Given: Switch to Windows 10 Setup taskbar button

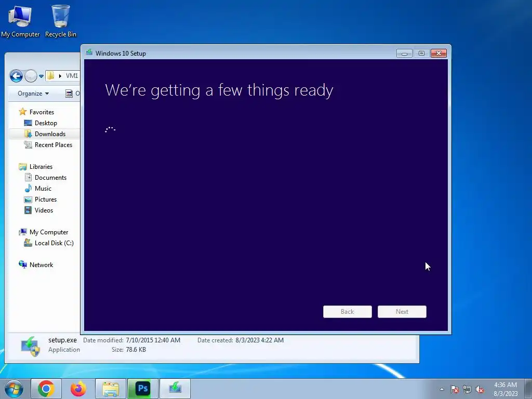Looking at the screenshot, I should (175, 389).
